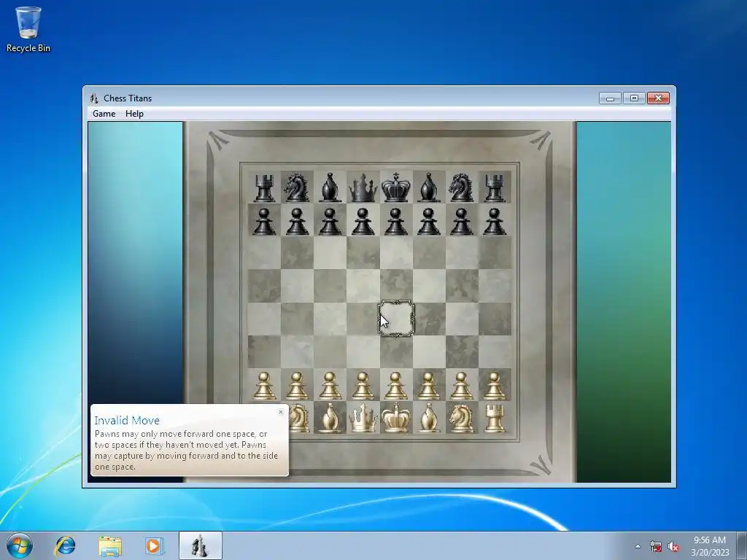Select the white pawn on d2
The image size is (747, 560).
(x=363, y=386)
